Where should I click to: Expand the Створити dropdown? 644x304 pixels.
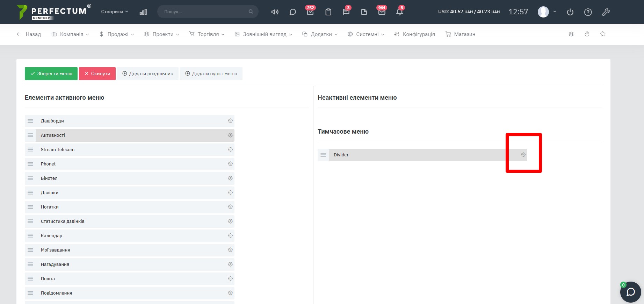click(114, 12)
